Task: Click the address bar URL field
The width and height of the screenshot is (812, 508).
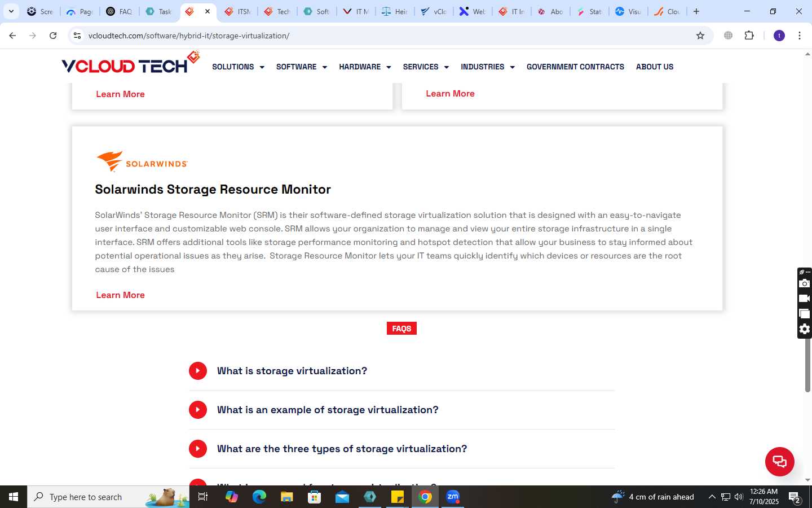Action: click(389, 36)
